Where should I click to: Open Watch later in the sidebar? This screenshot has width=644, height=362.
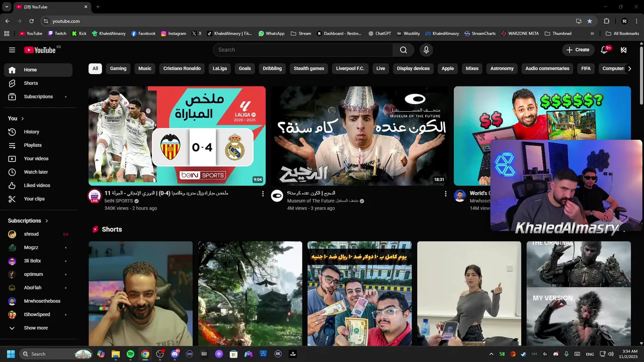(38, 172)
